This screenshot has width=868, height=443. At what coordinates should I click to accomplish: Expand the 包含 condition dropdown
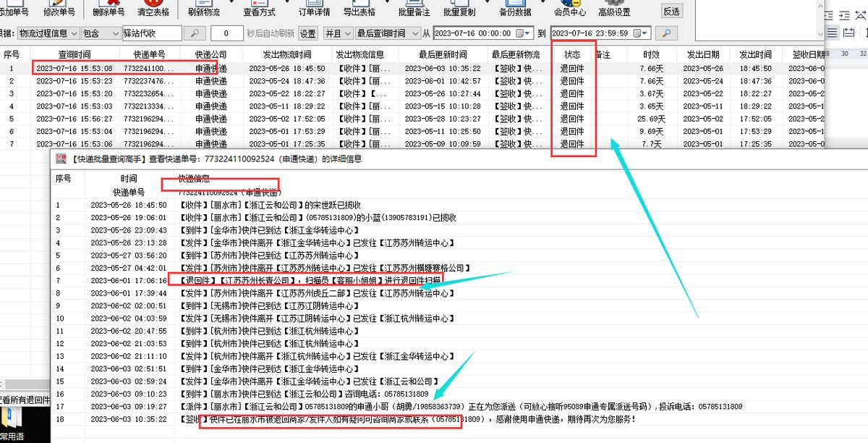tap(99, 33)
